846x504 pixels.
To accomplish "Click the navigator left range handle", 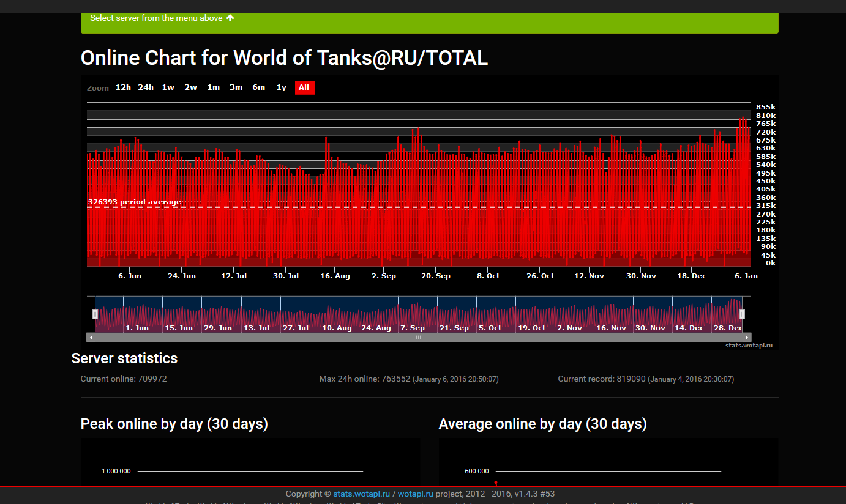I will tap(95, 314).
